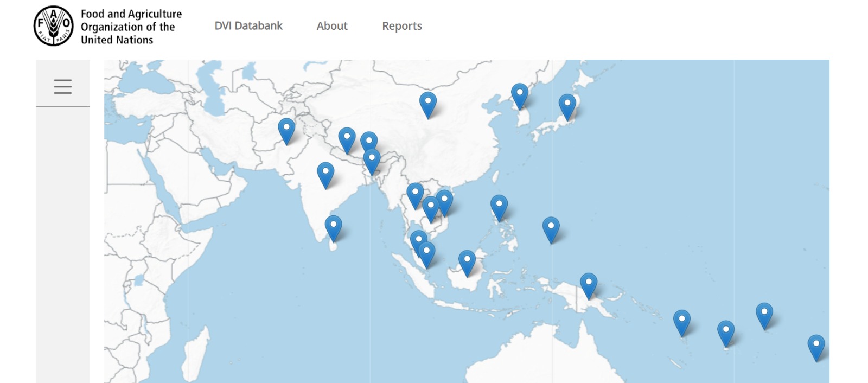Select the marker on Bangladesh
This screenshot has width=868, height=383.
372,161
